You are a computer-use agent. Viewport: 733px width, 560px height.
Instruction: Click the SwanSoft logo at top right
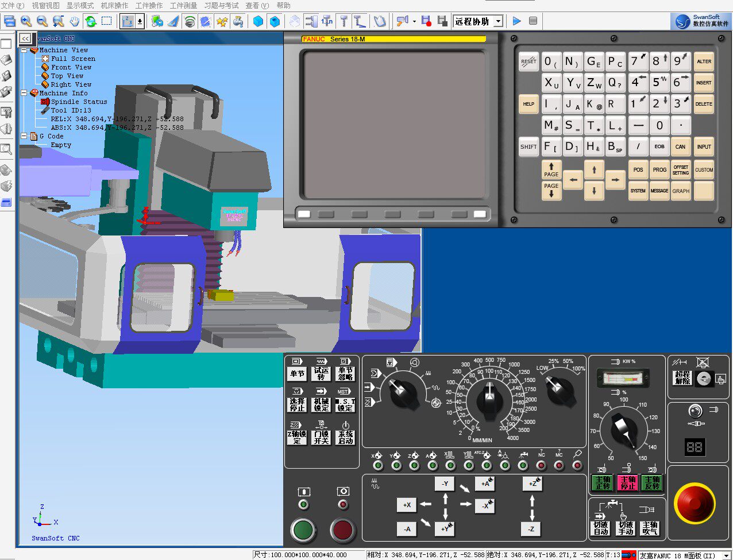pos(701,21)
